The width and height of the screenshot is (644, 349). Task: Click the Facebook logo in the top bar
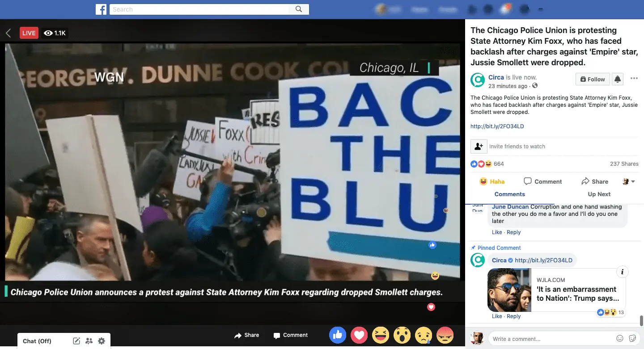101,9
